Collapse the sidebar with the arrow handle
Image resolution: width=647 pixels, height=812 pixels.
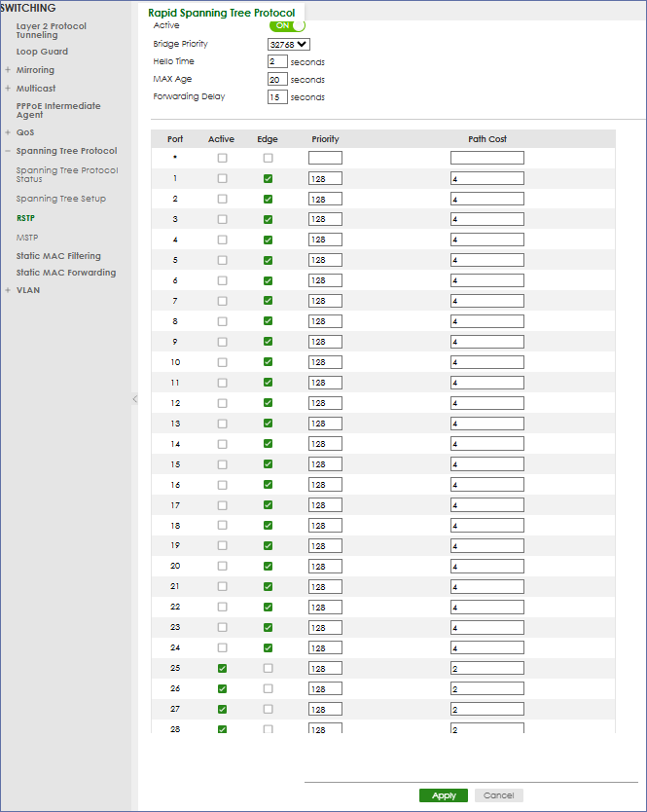(134, 399)
